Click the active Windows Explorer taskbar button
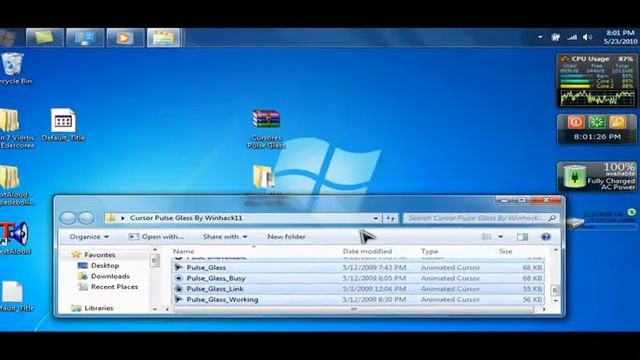640x360 pixels. (164, 38)
